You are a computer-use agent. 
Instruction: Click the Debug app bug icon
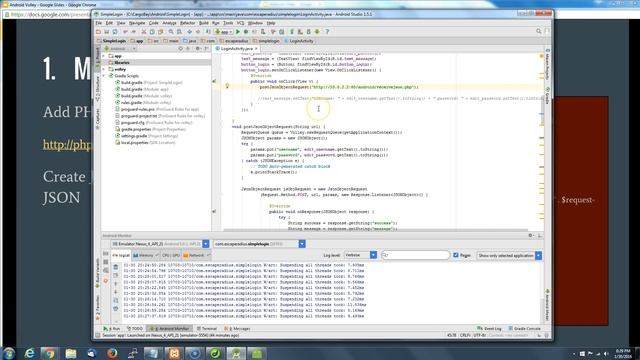[246, 31]
